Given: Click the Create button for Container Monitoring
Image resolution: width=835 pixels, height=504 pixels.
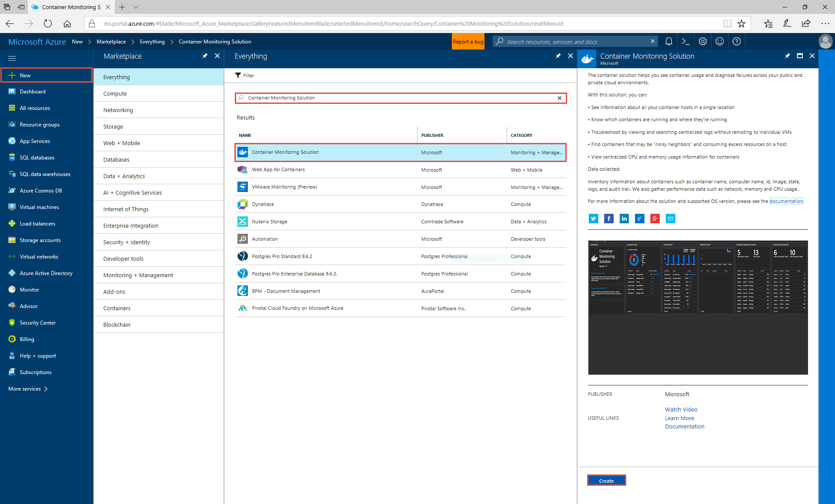Looking at the screenshot, I should point(606,481).
